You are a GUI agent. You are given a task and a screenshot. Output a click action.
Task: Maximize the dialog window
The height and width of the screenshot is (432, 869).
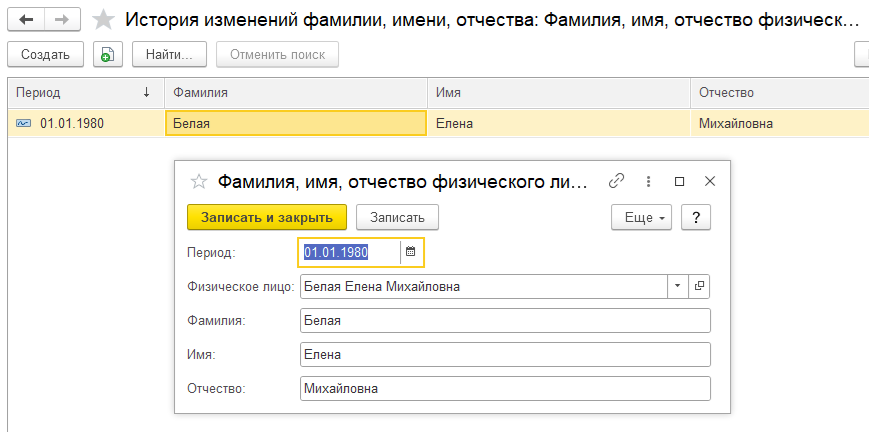(679, 181)
